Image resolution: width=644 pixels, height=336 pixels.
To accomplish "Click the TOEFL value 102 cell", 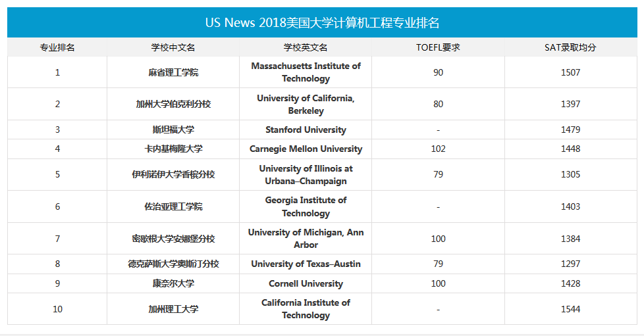I will coord(438,149).
